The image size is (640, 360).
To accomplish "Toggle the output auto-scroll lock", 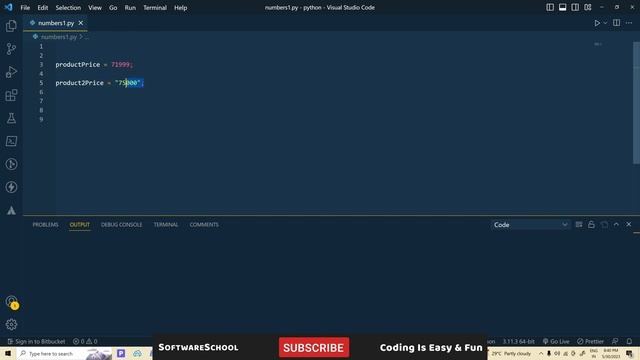I will [591, 224].
